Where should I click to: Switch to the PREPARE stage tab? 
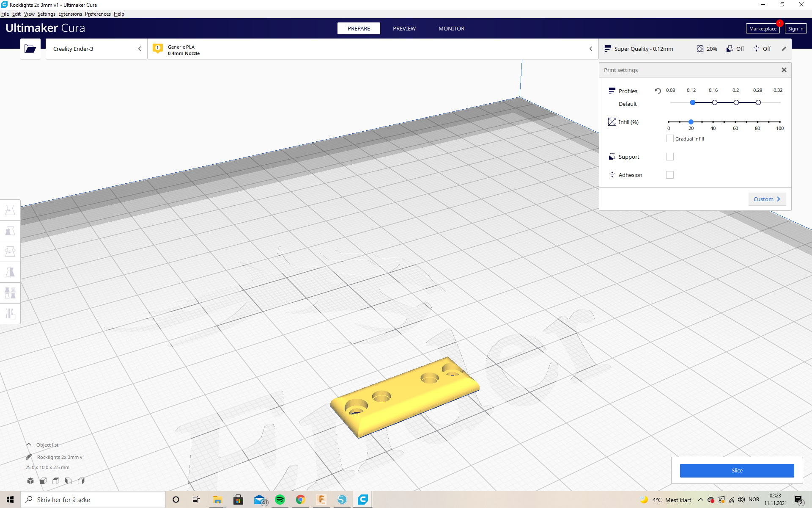point(359,28)
